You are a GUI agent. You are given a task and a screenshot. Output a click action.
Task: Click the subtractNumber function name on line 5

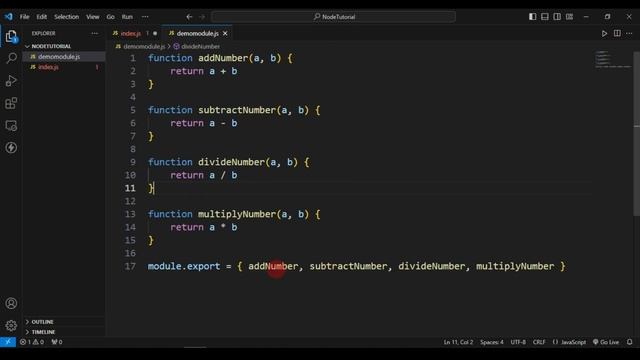coord(237,110)
